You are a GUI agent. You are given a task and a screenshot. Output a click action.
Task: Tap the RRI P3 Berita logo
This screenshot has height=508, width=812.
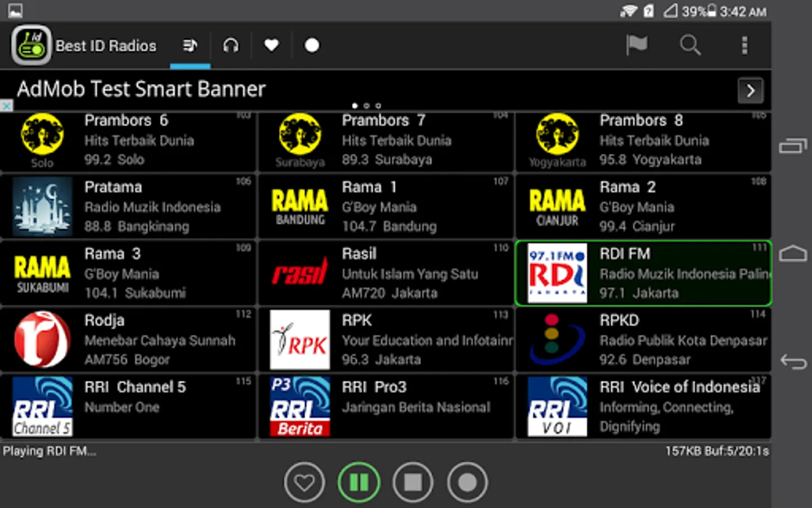tap(300, 406)
